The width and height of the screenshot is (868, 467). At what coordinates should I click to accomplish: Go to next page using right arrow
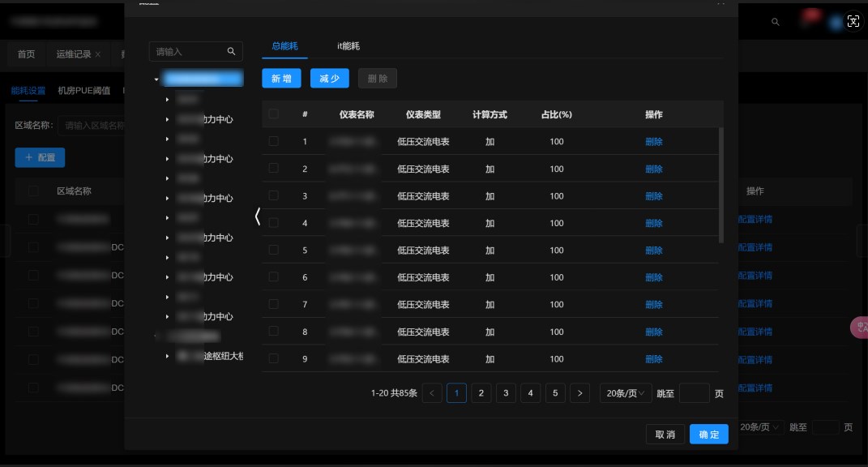tap(579, 393)
